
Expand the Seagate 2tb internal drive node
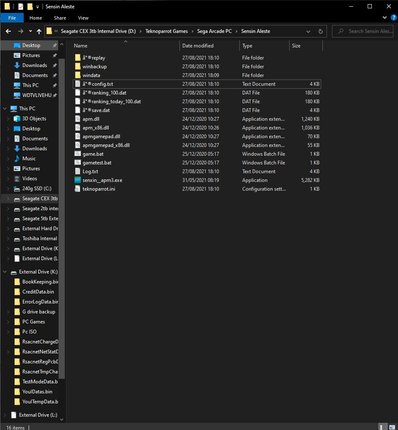point(8,209)
